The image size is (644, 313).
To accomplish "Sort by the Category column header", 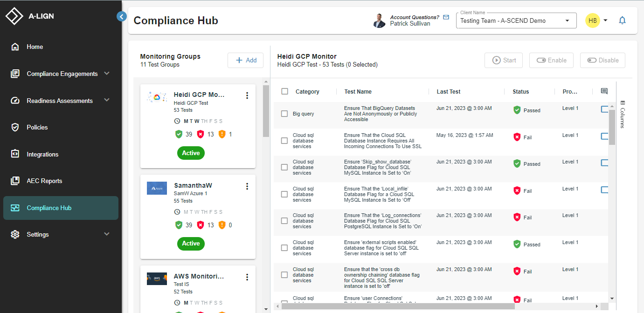I will point(307,92).
